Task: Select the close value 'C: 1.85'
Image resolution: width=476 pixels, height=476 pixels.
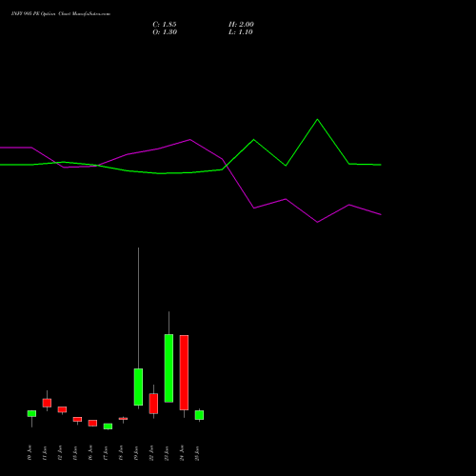Action: click(165, 25)
